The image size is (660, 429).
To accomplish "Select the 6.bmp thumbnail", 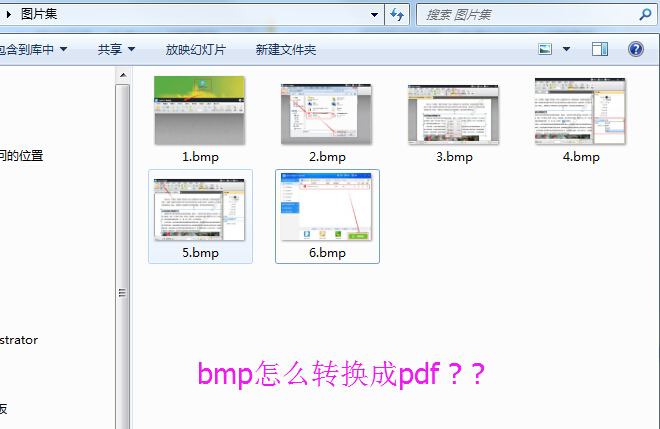I will 327,210.
